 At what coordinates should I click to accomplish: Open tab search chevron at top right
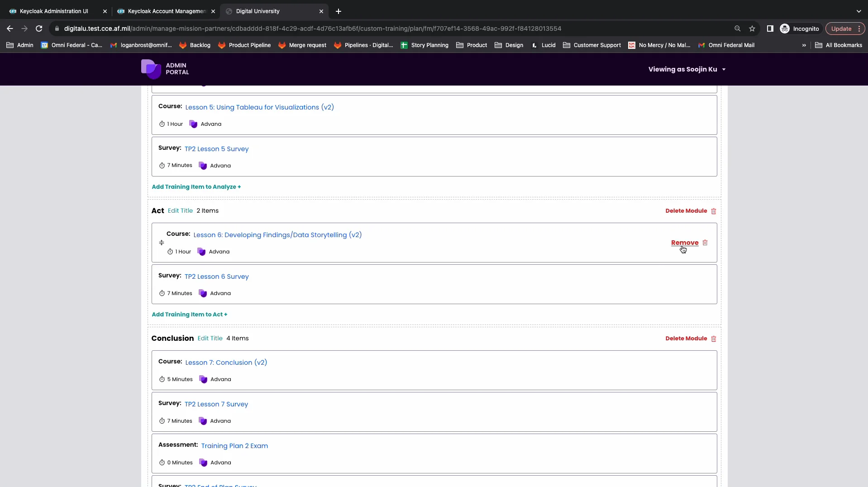point(858,11)
